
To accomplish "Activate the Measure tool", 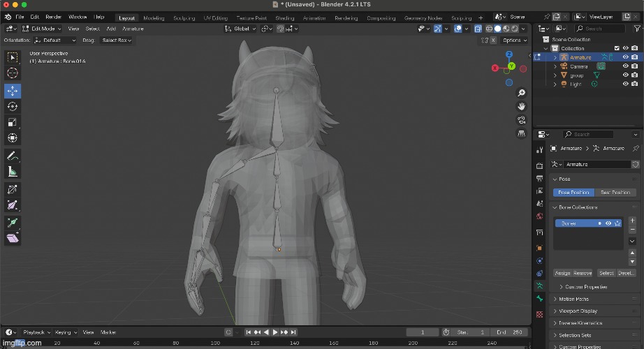I will [x=13, y=172].
